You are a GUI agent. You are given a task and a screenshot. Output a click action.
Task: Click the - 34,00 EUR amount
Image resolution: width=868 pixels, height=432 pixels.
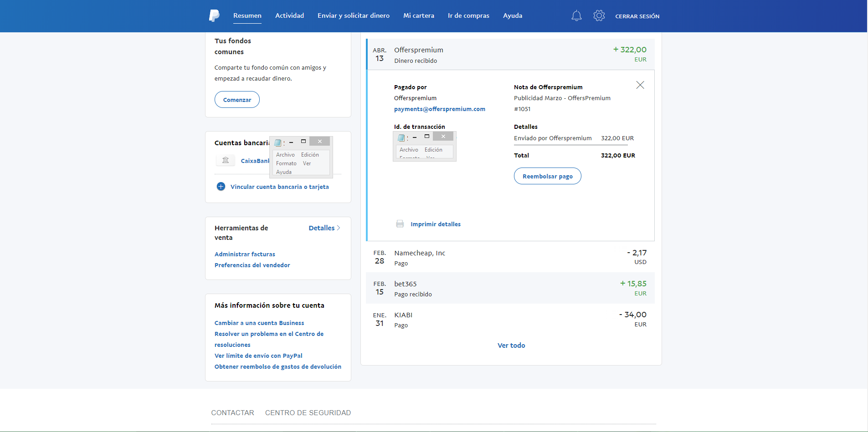[633, 319]
